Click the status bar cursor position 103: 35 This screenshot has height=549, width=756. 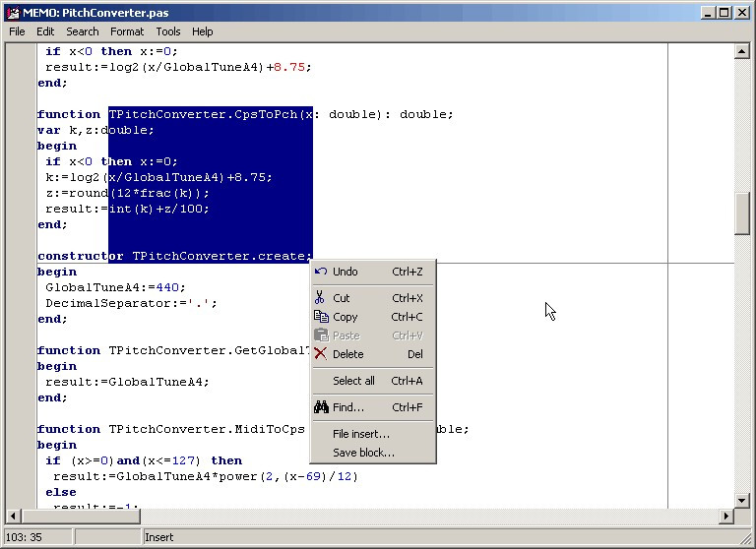pyautogui.click(x=24, y=537)
